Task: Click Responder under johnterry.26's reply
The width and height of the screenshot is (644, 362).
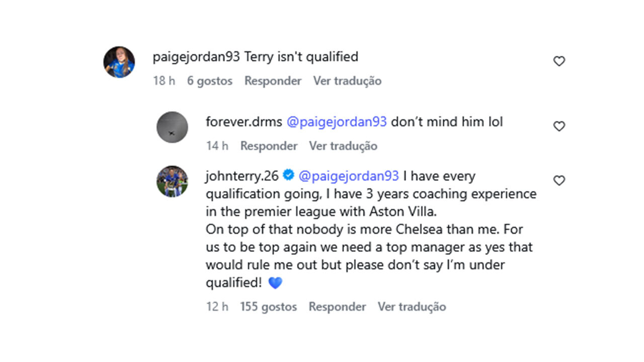Action: (338, 306)
